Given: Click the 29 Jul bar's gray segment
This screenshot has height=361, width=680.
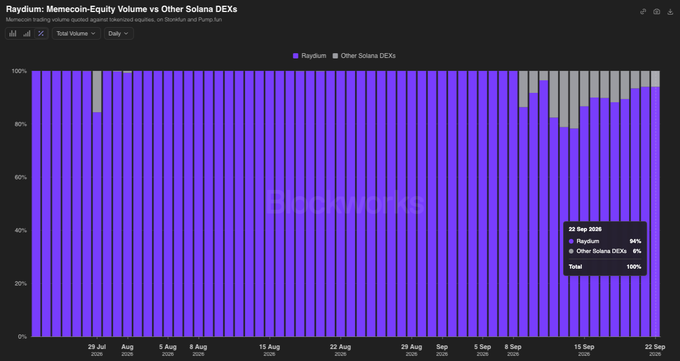Looking at the screenshot, I should [97, 92].
